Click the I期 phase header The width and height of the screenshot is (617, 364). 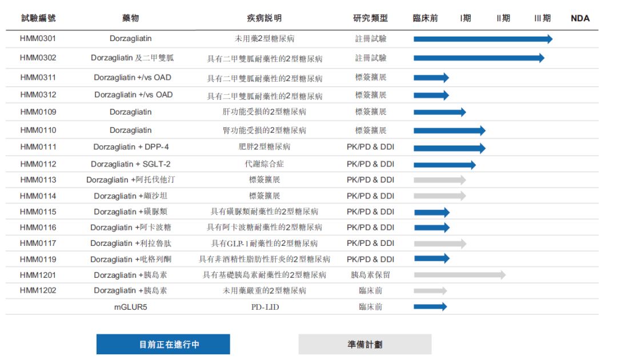pos(466,18)
